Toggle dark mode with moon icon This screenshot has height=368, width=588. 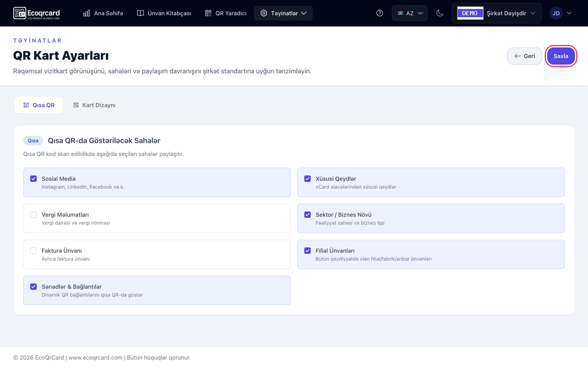[x=440, y=13]
